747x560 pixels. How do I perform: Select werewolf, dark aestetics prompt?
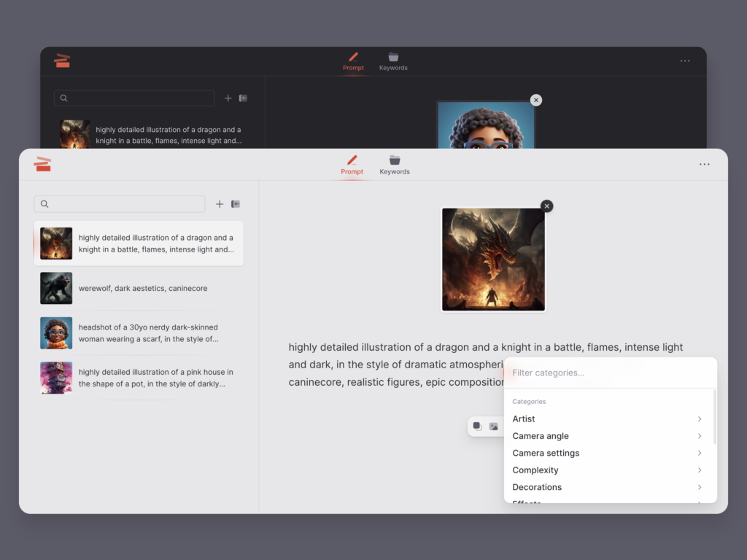point(139,288)
